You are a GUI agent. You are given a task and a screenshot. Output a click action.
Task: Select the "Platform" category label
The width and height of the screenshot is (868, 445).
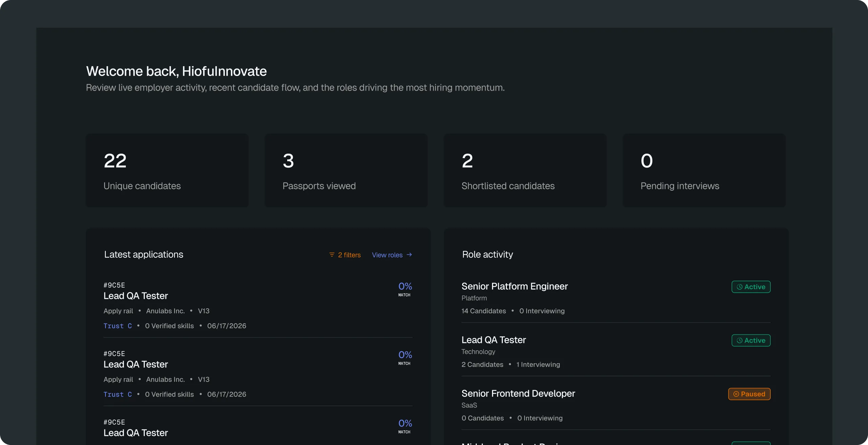coord(474,298)
